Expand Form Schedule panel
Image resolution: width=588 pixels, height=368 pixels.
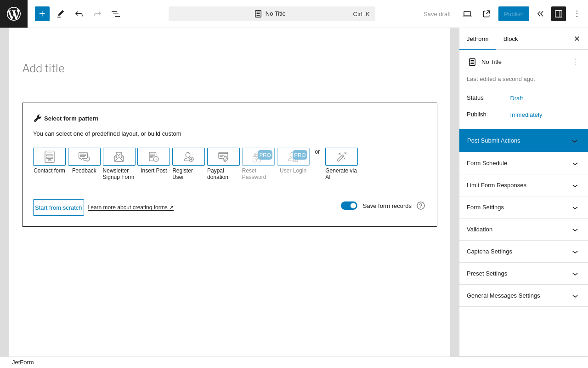[x=524, y=163]
